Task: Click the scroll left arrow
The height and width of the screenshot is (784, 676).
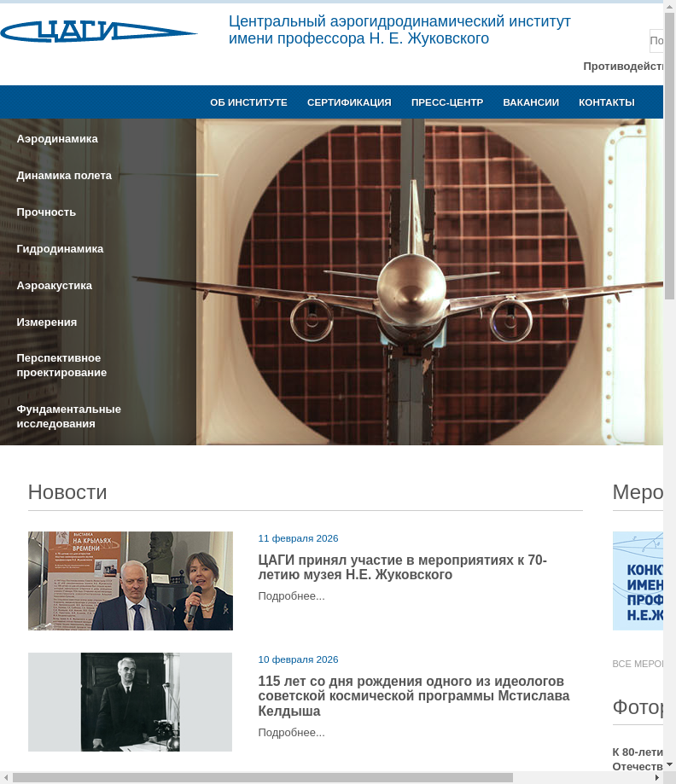Action: [x=6, y=778]
